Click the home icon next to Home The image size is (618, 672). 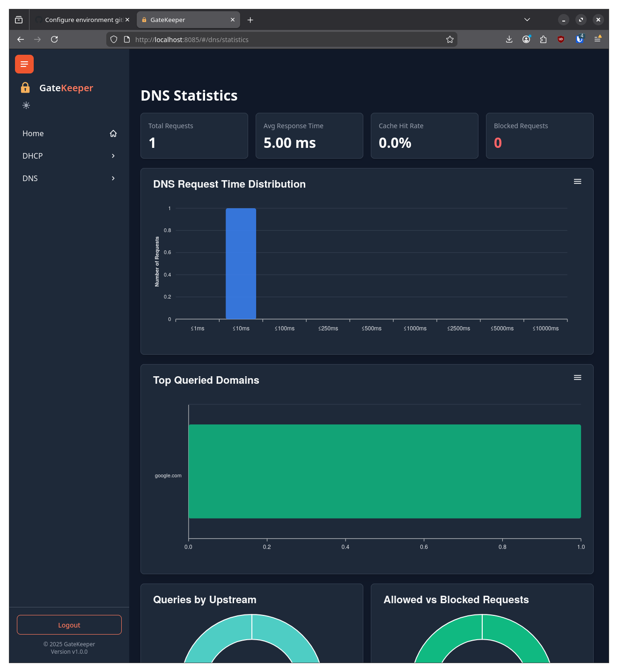(x=113, y=133)
